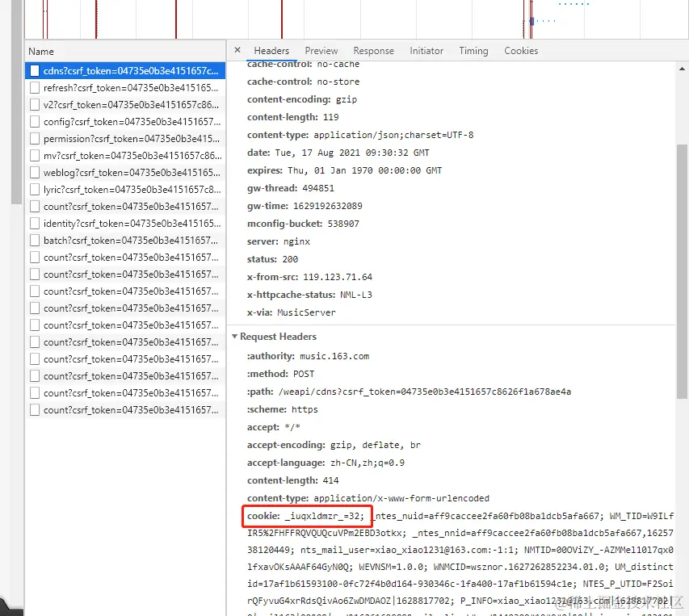Click the scroll-up arrow of headers pane
689x616 pixels.
coord(682,69)
